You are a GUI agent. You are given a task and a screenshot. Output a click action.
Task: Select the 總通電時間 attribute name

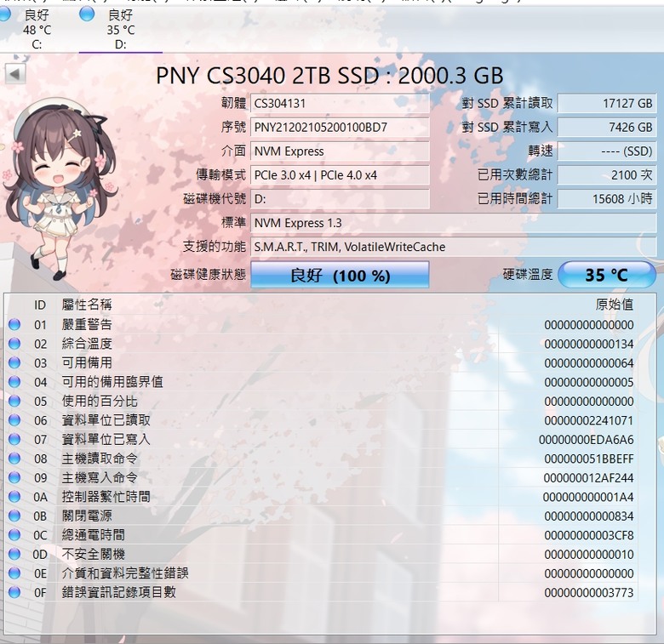coord(93,535)
